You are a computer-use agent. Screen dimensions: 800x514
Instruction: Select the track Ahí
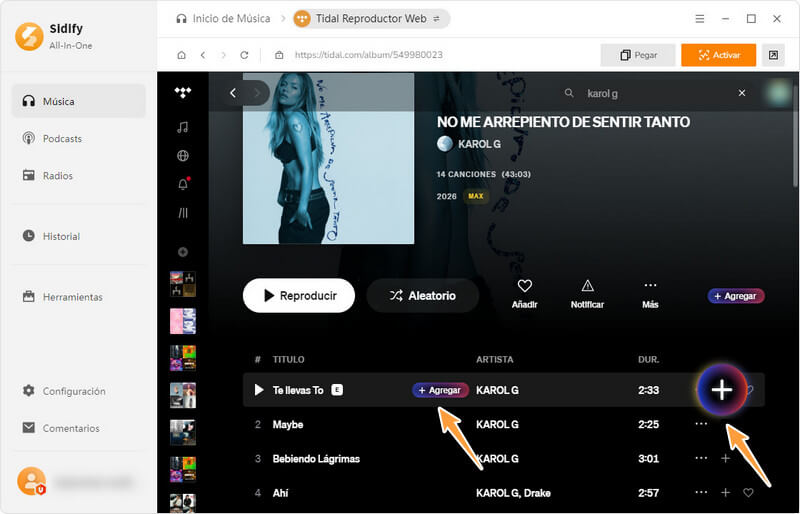point(281,493)
